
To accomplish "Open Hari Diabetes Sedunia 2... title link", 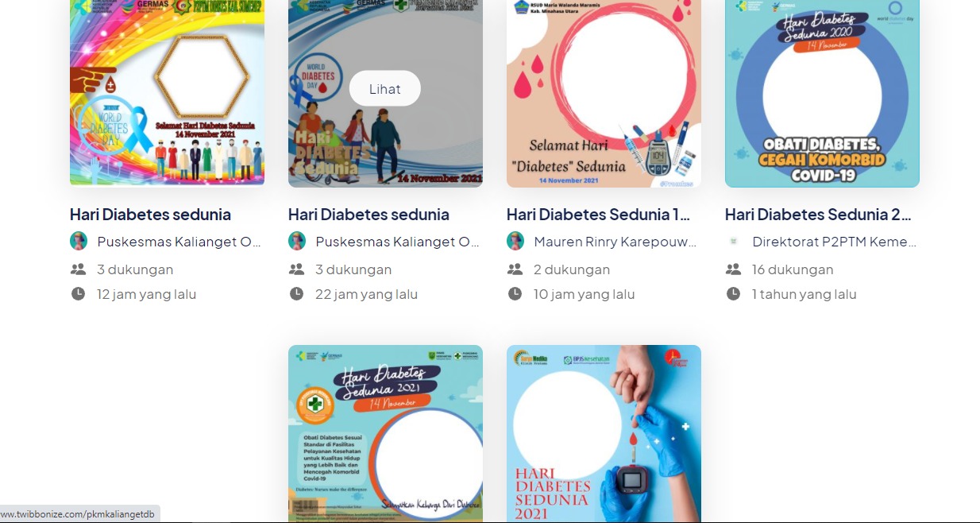I will coord(818,215).
